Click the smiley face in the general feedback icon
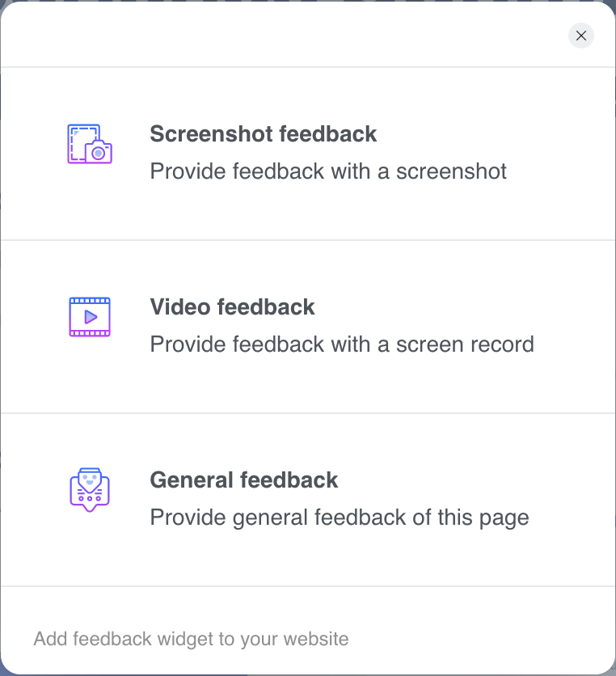 click(x=90, y=479)
